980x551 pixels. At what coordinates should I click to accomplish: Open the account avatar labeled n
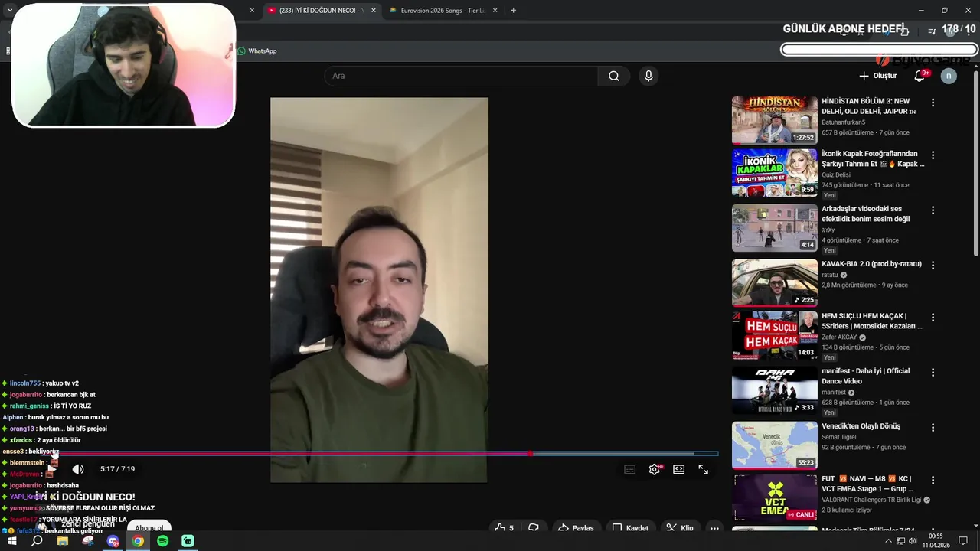[949, 76]
